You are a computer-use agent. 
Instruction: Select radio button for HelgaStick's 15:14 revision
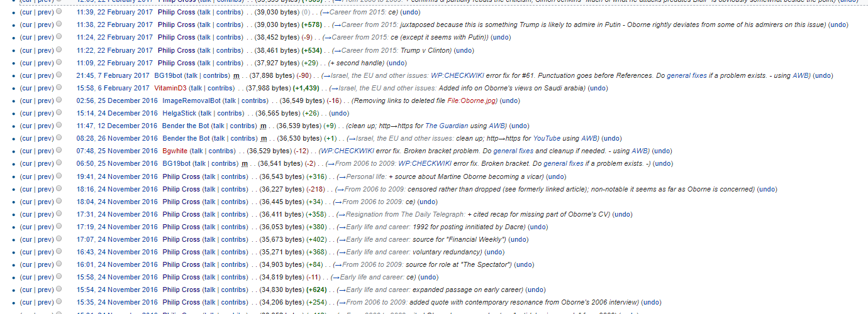click(58, 114)
